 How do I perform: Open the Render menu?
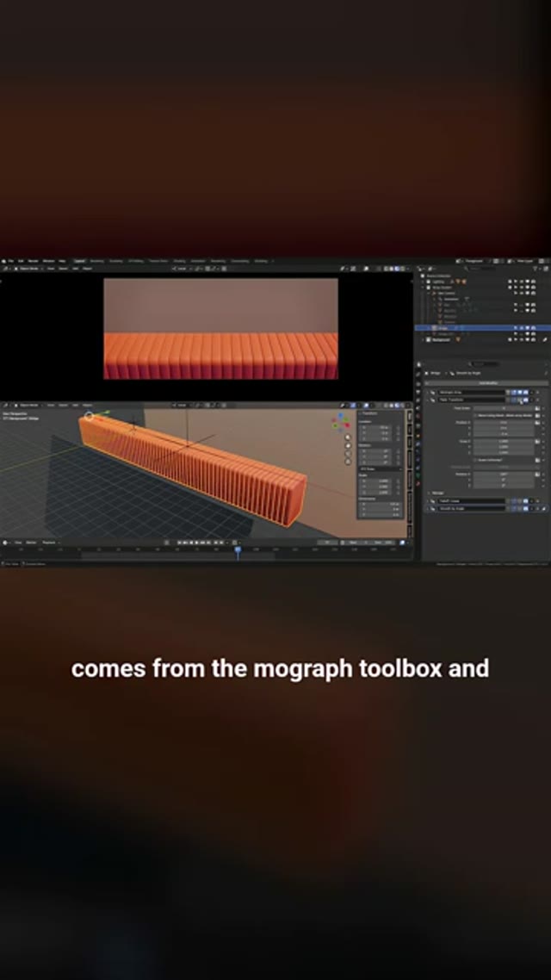point(33,261)
